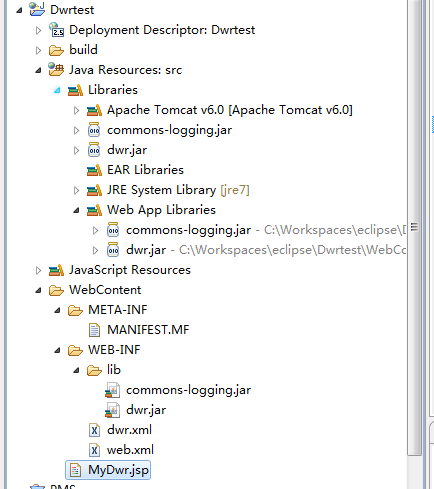Select the WebContent folder
The height and width of the screenshot is (489, 434).
click(105, 290)
